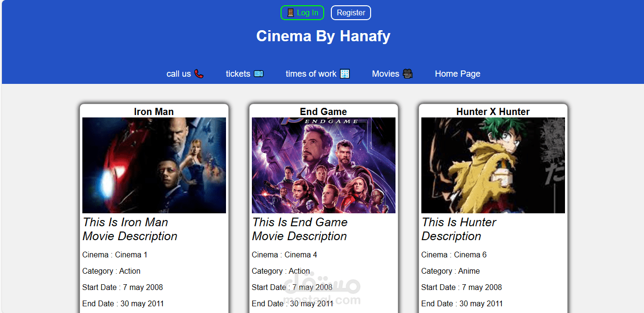Open the Hunter X Hunter poster image

(x=493, y=165)
